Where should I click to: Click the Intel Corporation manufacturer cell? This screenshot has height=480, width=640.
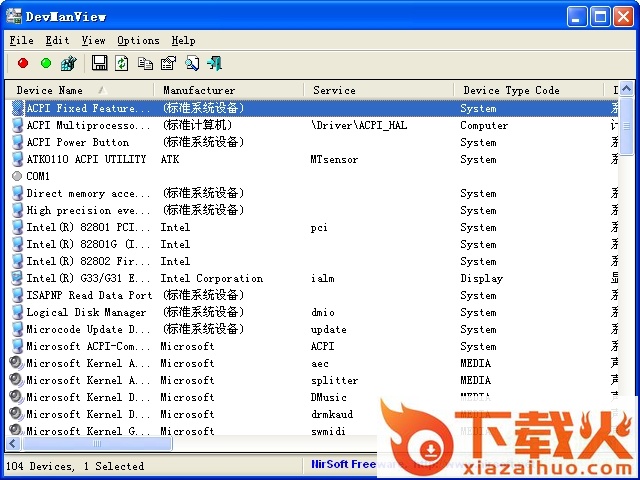point(211,278)
